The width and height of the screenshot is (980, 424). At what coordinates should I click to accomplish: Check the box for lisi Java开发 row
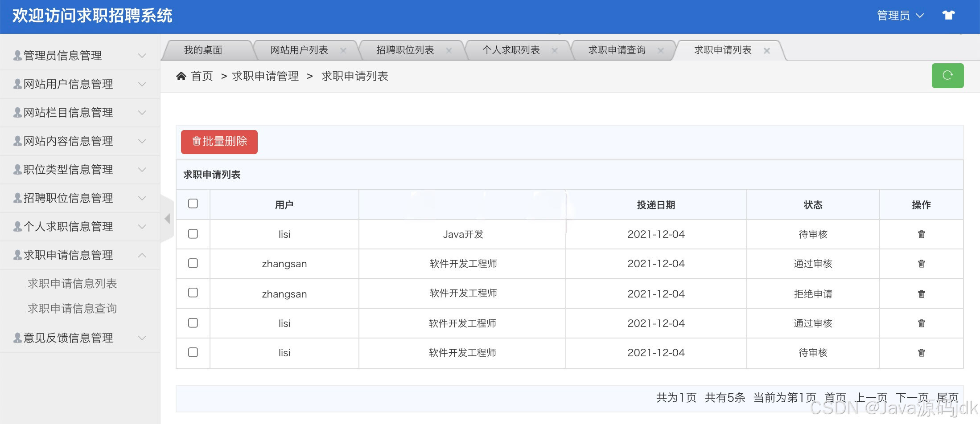click(x=193, y=234)
